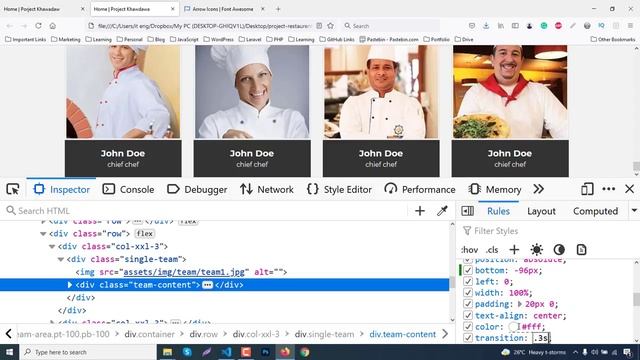Open a new browser tab
The width and height of the screenshot is (640, 360).
pos(278,9)
